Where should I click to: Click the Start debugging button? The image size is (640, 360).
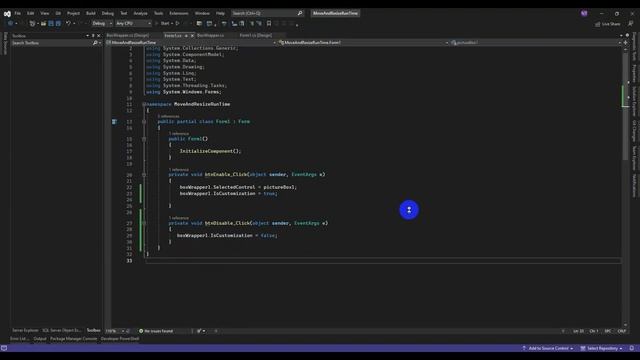[162, 24]
